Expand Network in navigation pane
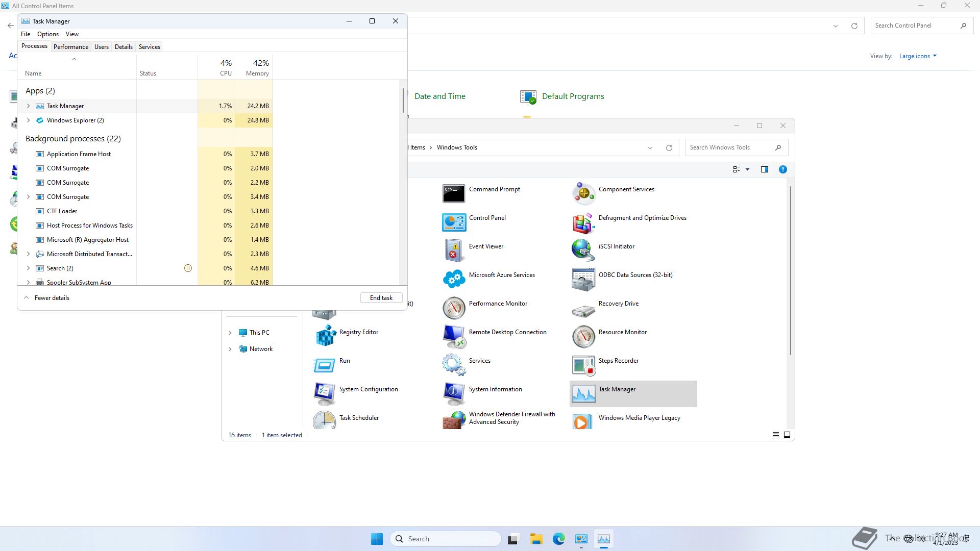Screen dimensions: 980x551 click(x=230, y=349)
